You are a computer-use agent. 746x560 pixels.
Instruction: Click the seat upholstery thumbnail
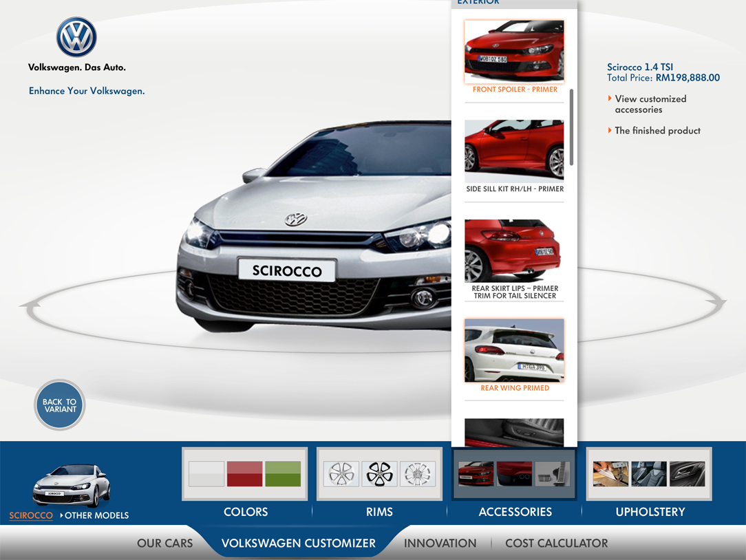pos(649,473)
